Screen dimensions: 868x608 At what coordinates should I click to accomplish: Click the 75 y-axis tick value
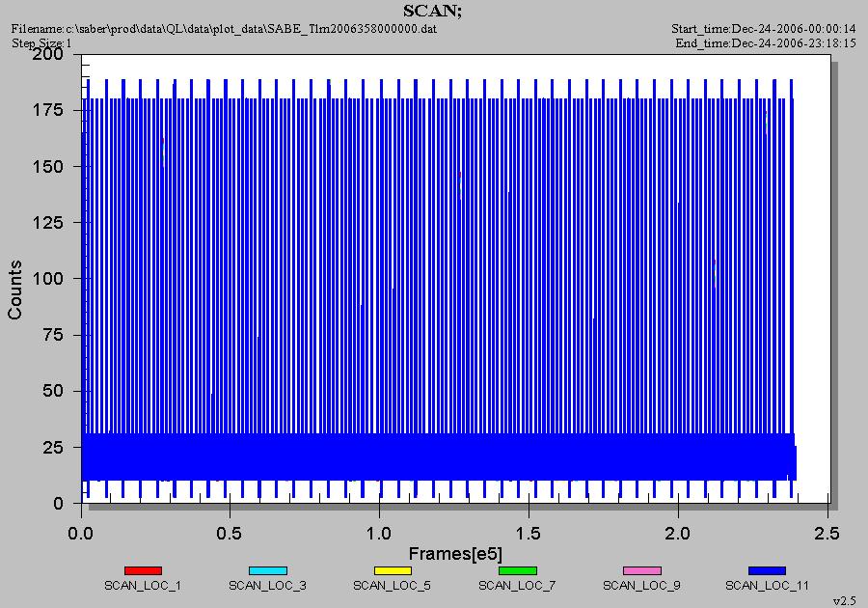(x=53, y=335)
